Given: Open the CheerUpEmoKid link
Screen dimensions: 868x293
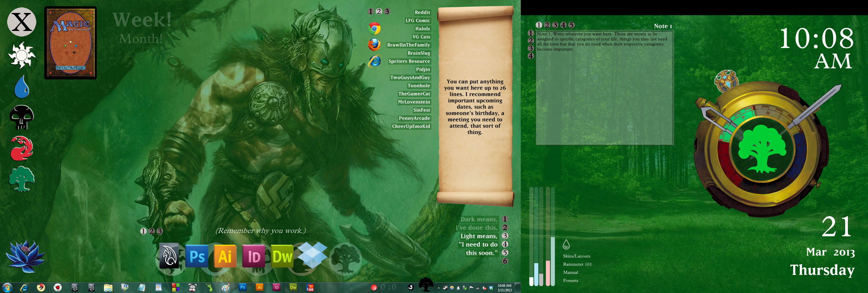Looking at the screenshot, I should click(x=411, y=126).
